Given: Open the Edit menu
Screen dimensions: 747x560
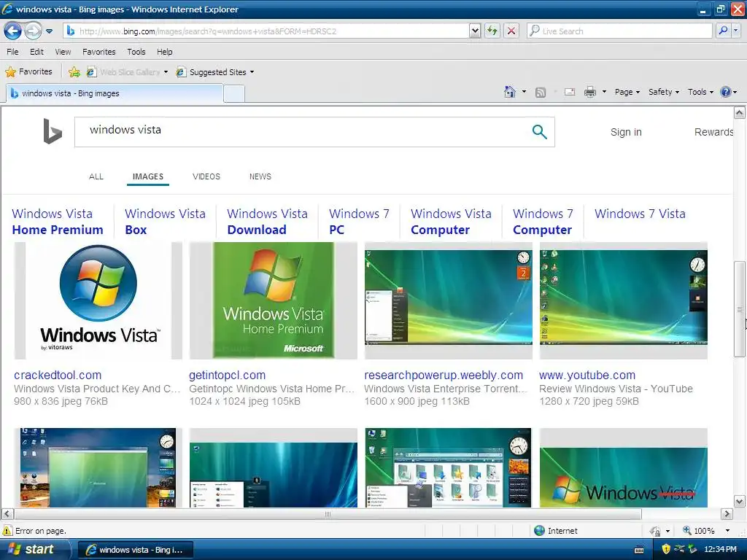Looking at the screenshot, I should (x=36, y=52).
